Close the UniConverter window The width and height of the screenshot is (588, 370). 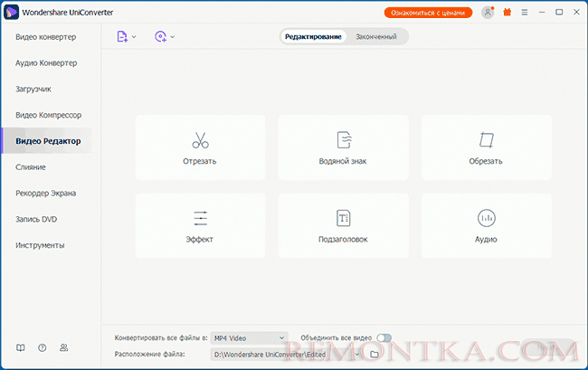coord(576,13)
